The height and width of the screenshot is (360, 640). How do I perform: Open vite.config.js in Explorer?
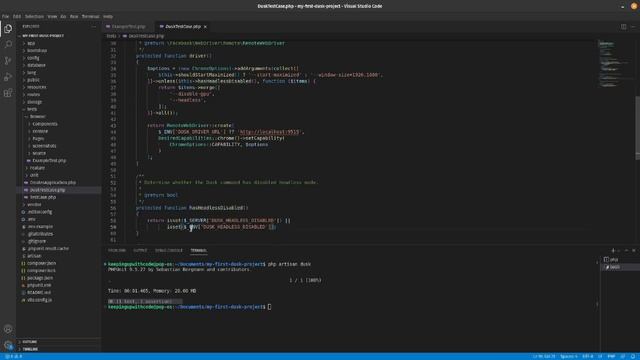coord(40,300)
